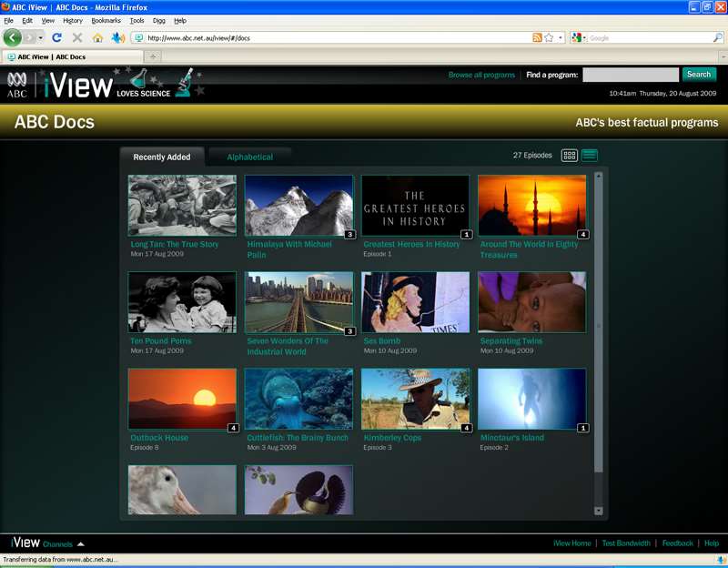
Task: Open Around The World In Eighty Treasures thumbnail
Action: (531, 205)
